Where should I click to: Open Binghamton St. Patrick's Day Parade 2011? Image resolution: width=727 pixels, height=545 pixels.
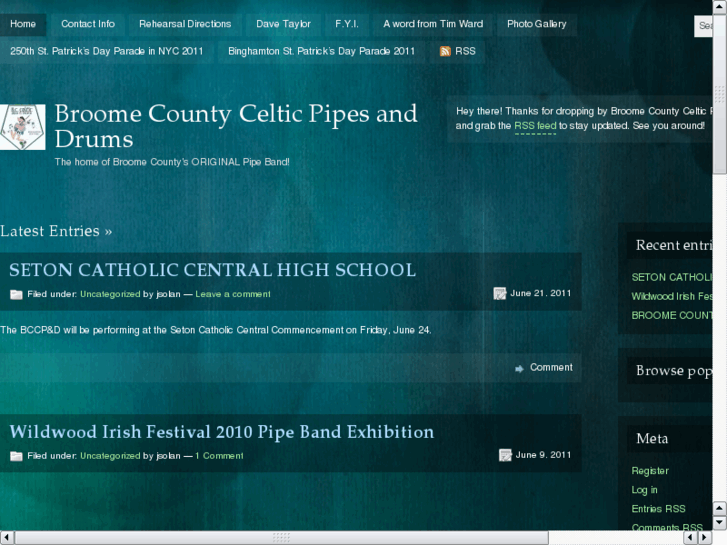[321, 51]
